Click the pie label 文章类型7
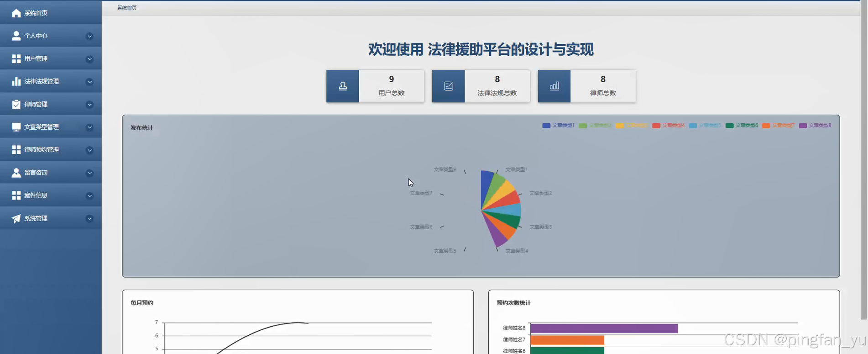The height and width of the screenshot is (354, 868). pyautogui.click(x=421, y=193)
